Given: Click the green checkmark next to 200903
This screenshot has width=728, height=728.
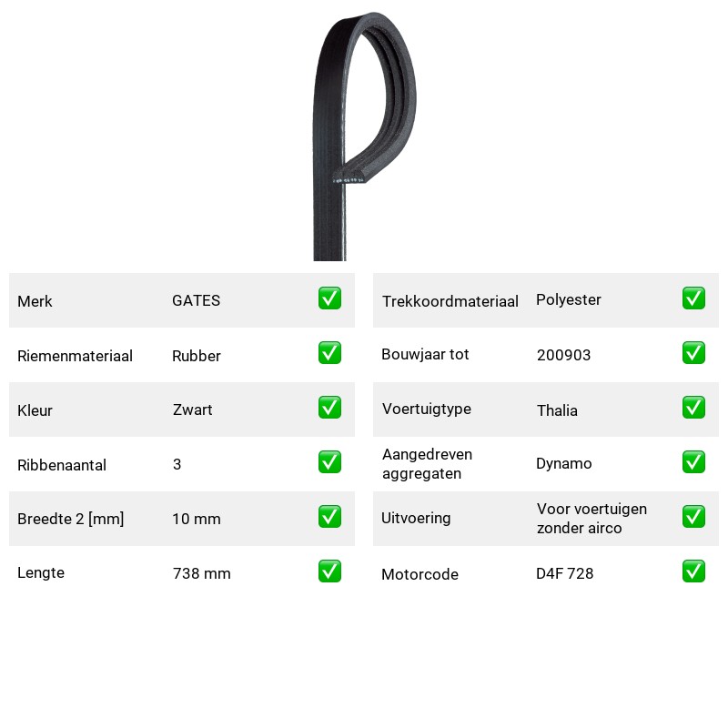Looking at the screenshot, I should click(693, 353).
